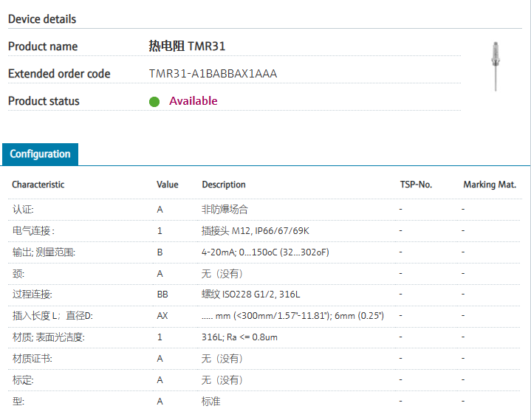
Task: Click the 316L; Ra <= 0.8um description
Action: pos(239,337)
